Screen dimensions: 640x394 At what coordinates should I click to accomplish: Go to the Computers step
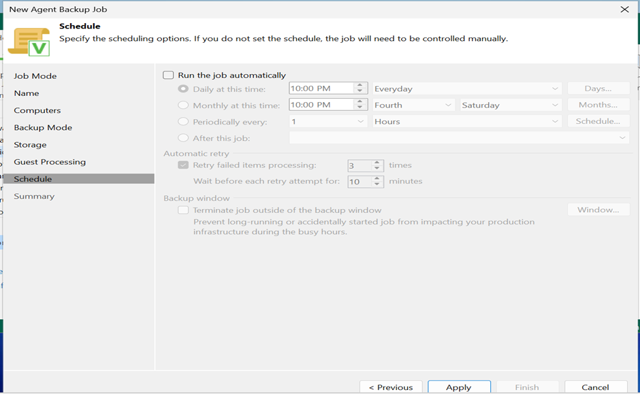coord(37,110)
